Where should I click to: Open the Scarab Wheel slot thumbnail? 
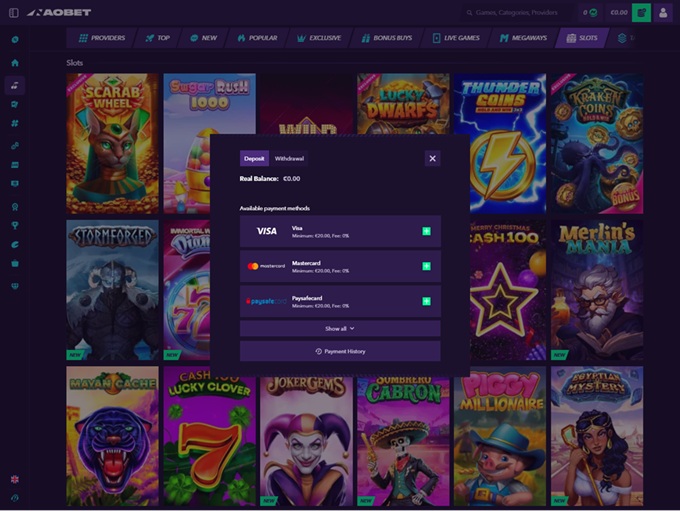click(112, 143)
